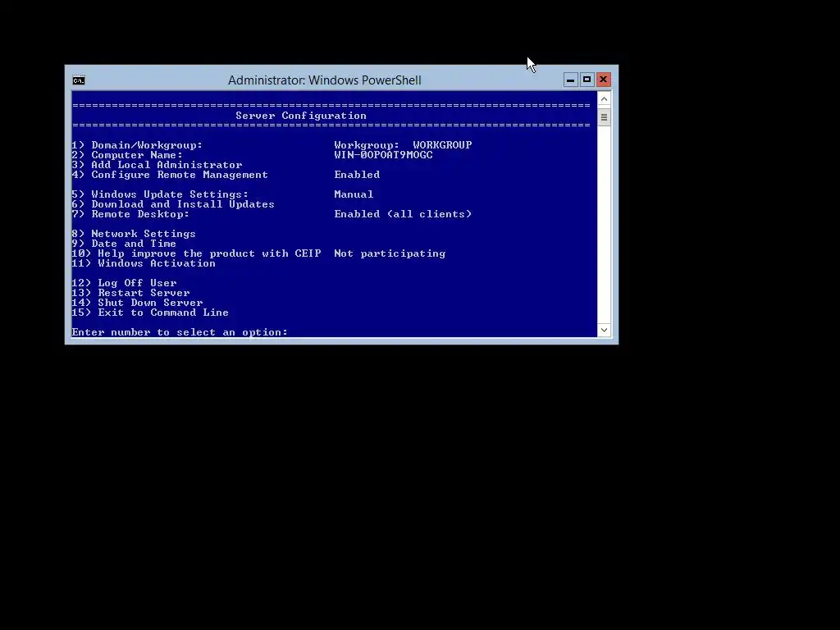This screenshot has width=840, height=630.
Task: Click the vertical scrollbar thumb
Action: (x=605, y=117)
